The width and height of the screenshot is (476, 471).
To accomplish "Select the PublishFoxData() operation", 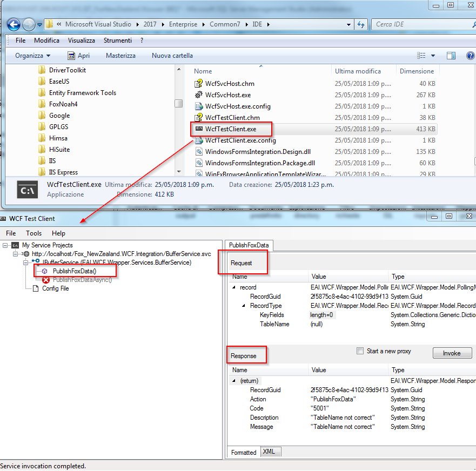I will click(74, 271).
